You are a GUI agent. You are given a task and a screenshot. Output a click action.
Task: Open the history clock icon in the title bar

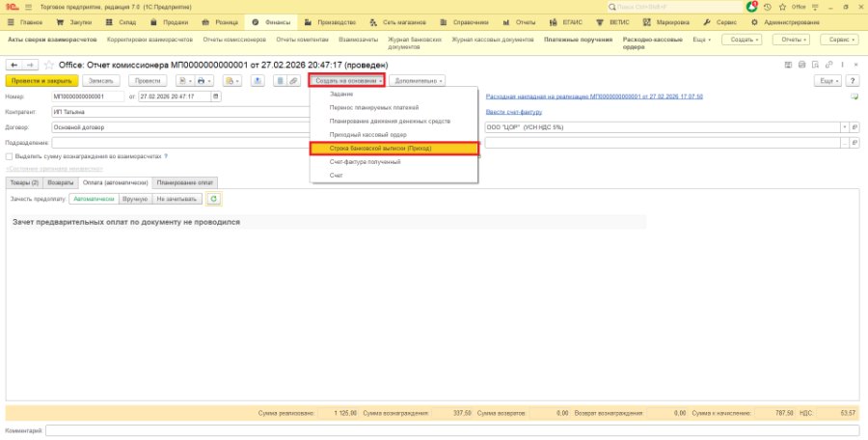coord(768,7)
